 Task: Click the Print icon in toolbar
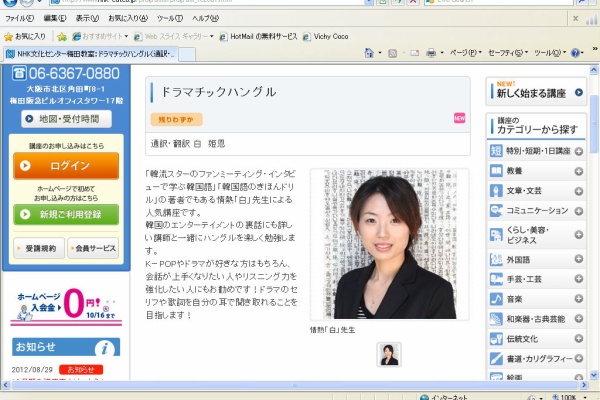click(430, 53)
